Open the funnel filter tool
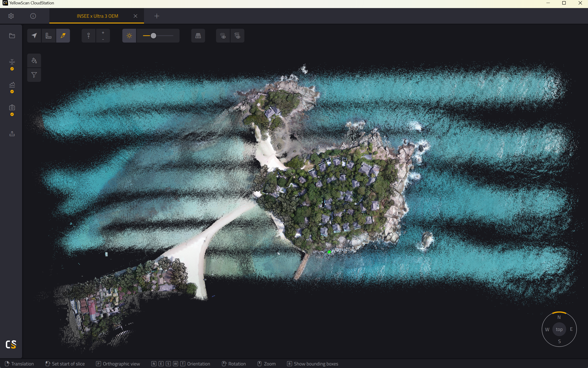The image size is (588, 368). (34, 75)
